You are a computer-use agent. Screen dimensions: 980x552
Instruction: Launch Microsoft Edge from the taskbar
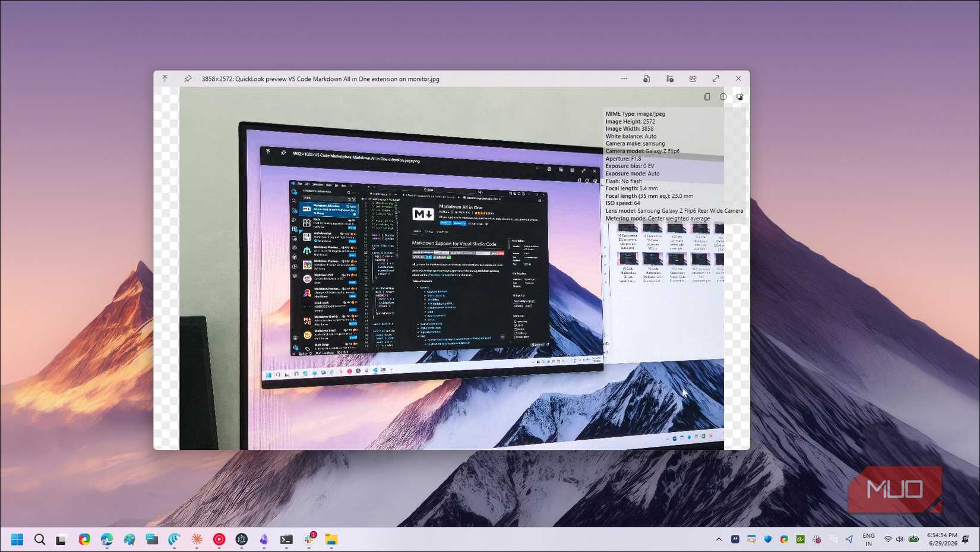[107, 540]
